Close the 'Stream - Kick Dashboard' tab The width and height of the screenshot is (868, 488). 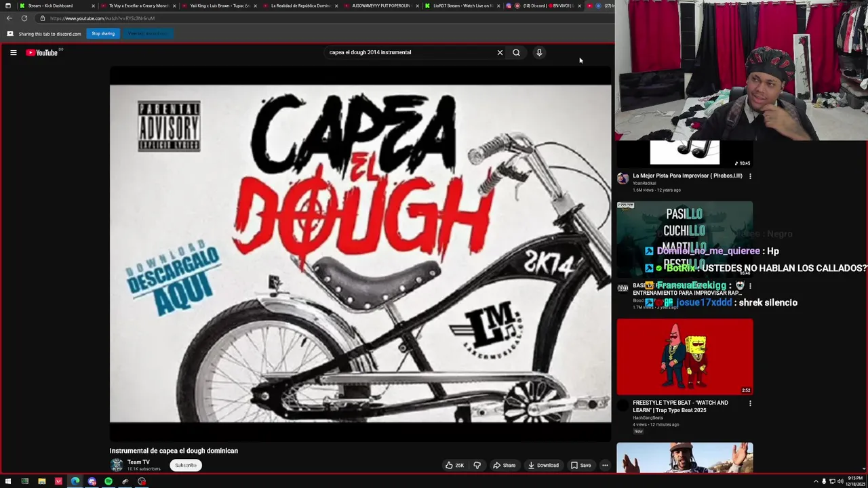(x=92, y=5)
